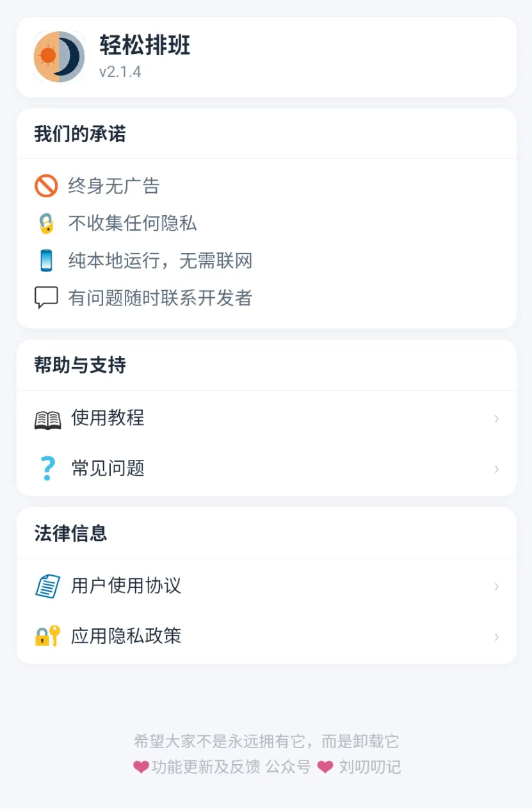Open the 常见问题 menu entry
This screenshot has width=532, height=809.
click(266, 469)
